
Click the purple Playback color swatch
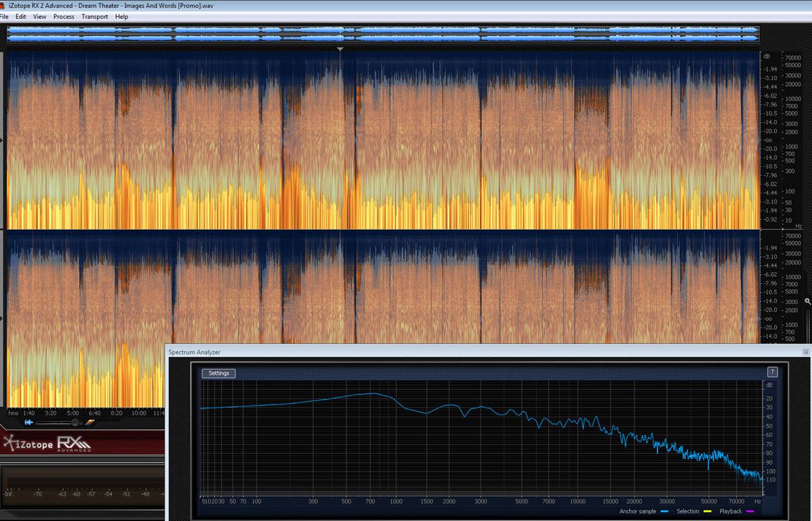tap(750, 512)
